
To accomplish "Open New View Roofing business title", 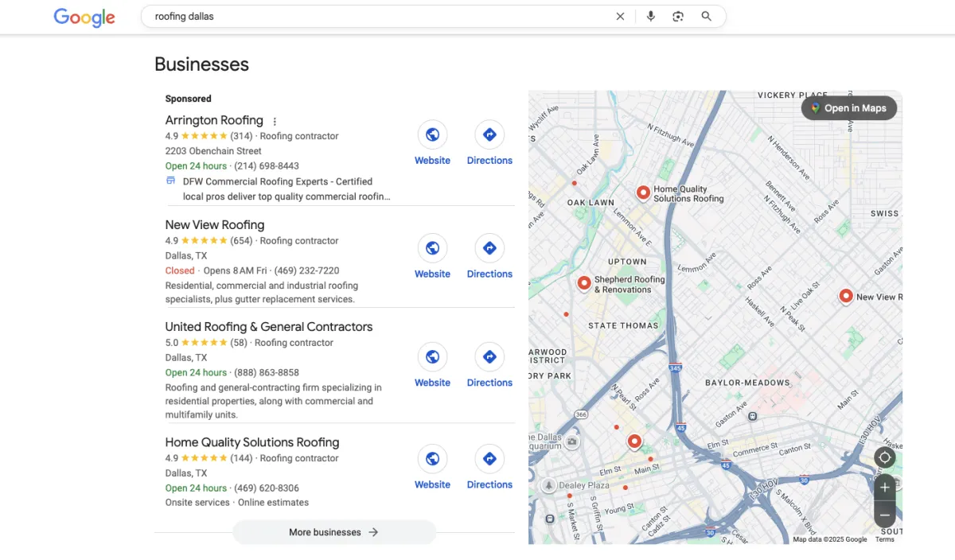I will 215,225.
